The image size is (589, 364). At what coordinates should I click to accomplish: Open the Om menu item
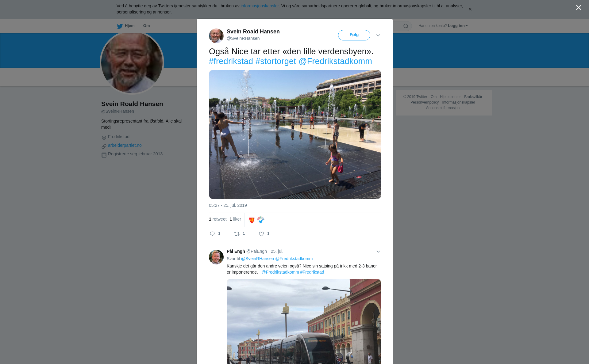click(x=146, y=26)
